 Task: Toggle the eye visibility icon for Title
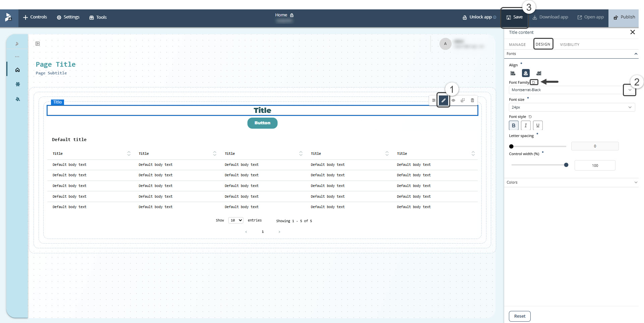pos(453,100)
